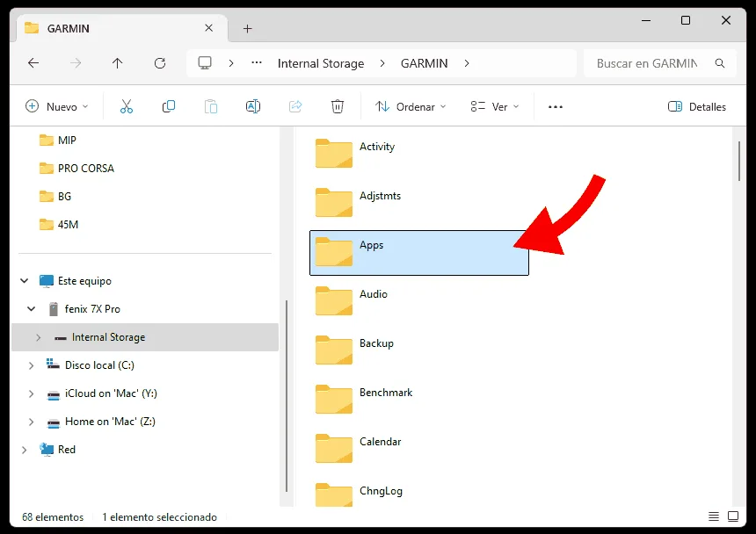
Task: Click chevron after Internal Storage breadcrumb
Action: (x=382, y=63)
